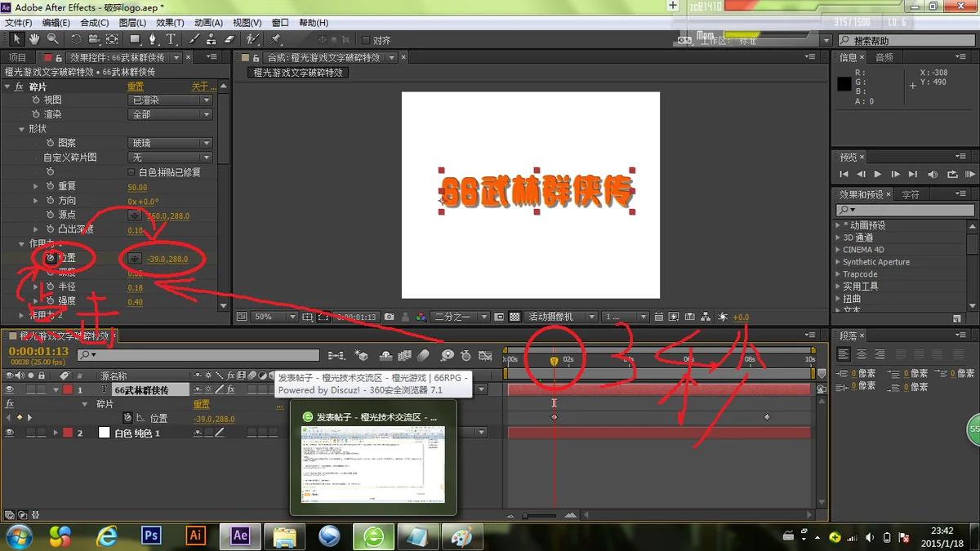
Task: Toggle the 半径 property stopwatch
Action: [50, 287]
